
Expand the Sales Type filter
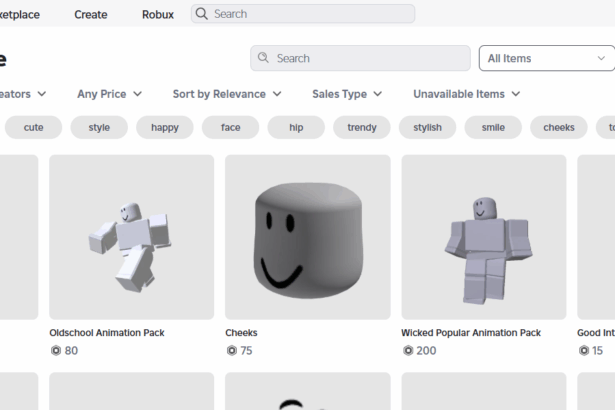click(x=347, y=94)
